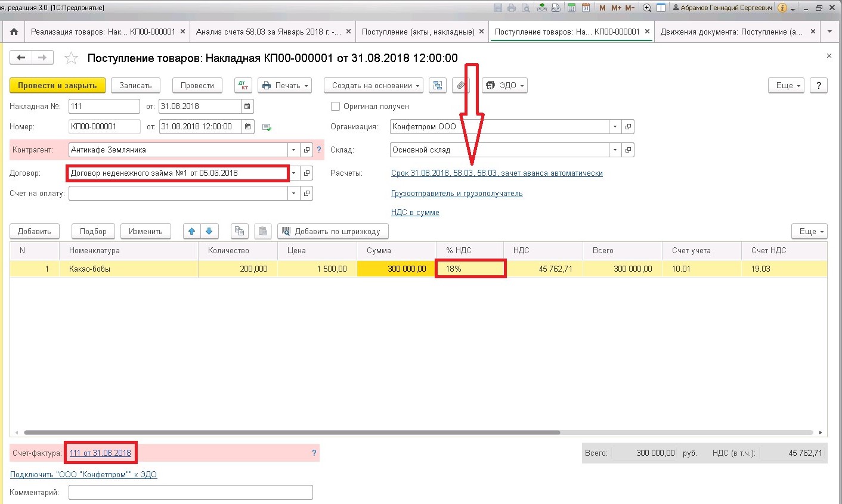The image size is (842, 504).
Task: Open the table Еще menu
Action: pyautogui.click(x=810, y=231)
